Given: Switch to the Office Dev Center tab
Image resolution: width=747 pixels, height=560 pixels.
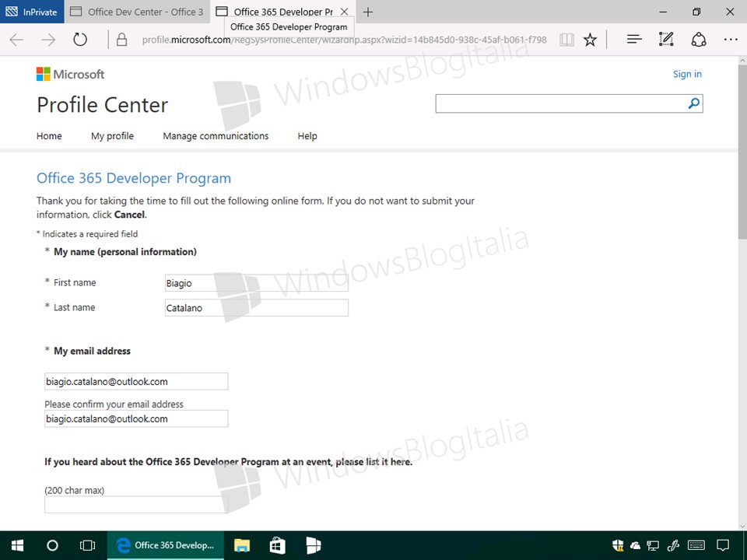Looking at the screenshot, I should coord(137,12).
